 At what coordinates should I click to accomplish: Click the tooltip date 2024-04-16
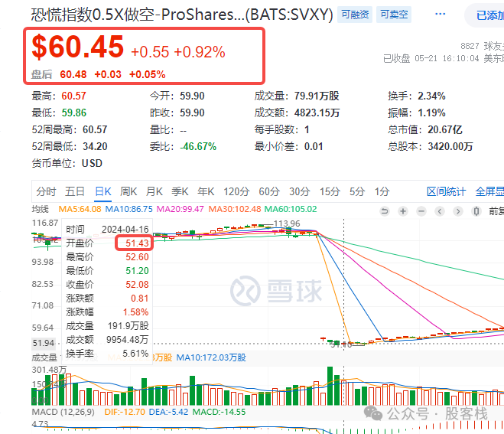point(125,230)
